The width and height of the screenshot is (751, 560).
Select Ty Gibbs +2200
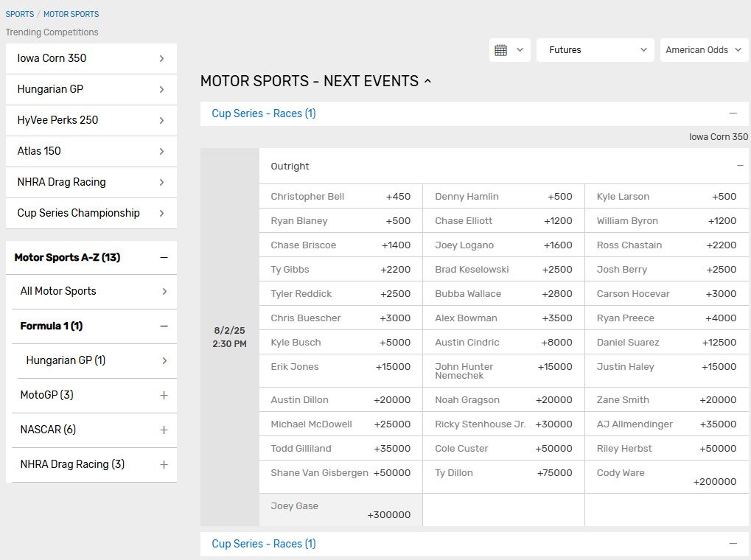pos(340,270)
